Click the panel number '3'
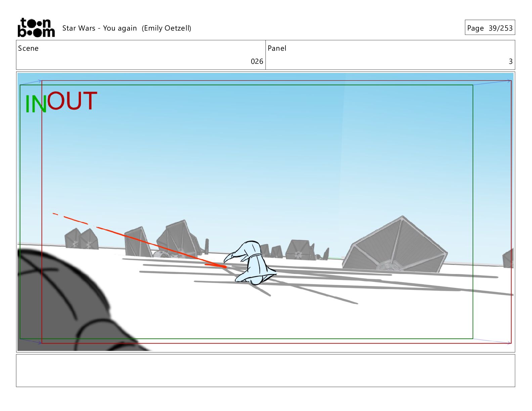This screenshot has height=411, width=532. click(511, 61)
